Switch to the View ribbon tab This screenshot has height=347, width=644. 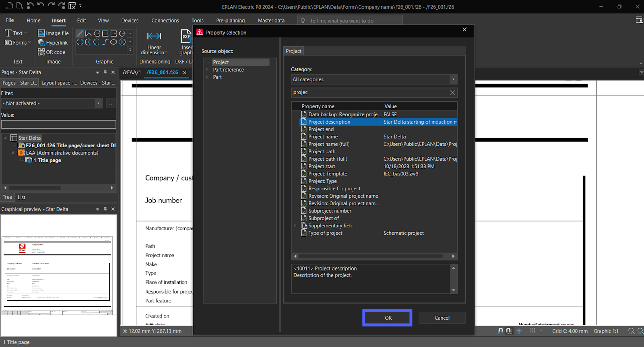(103, 21)
